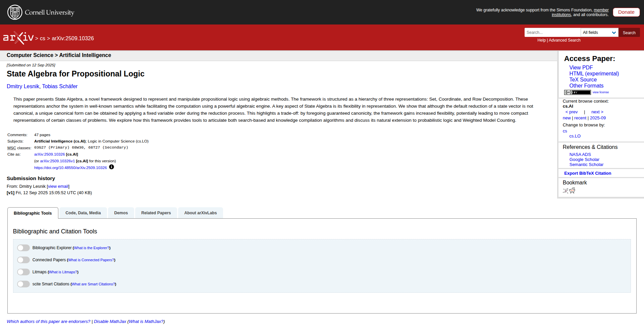The width and height of the screenshot is (644, 333).
Task: Go to Advanced Search
Action: (565, 40)
